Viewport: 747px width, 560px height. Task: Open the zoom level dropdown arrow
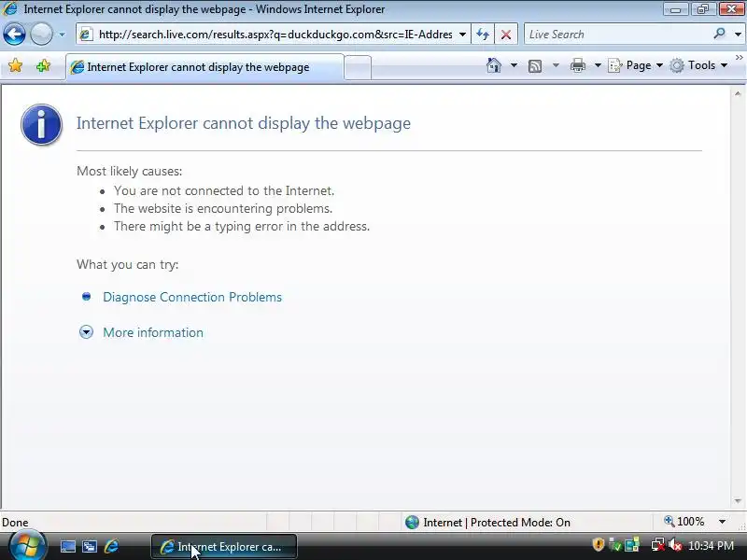(x=722, y=522)
